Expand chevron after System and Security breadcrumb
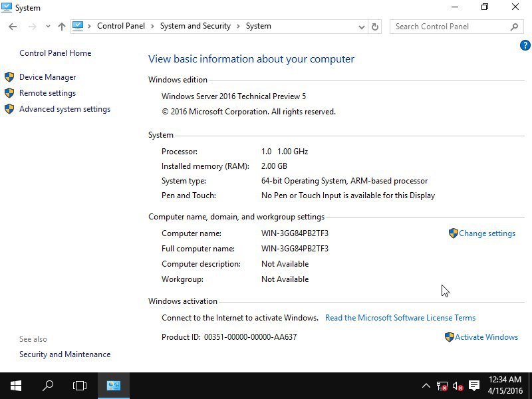 click(239, 27)
